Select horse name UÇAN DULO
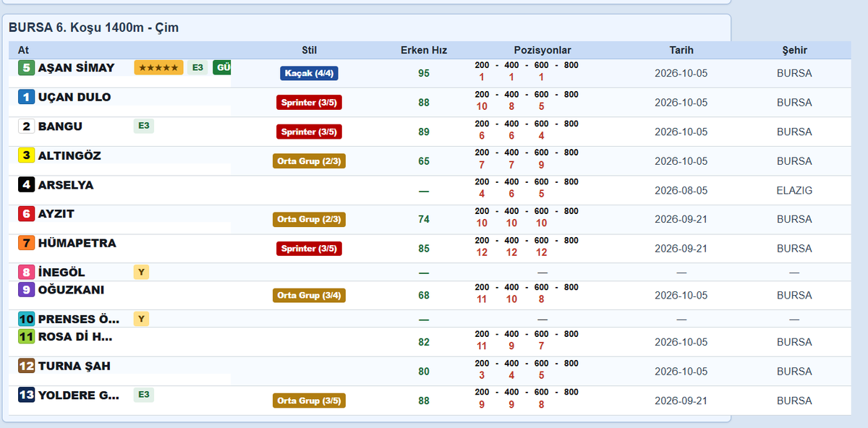The height and width of the screenshot is (428, 868). pos(75,97)
